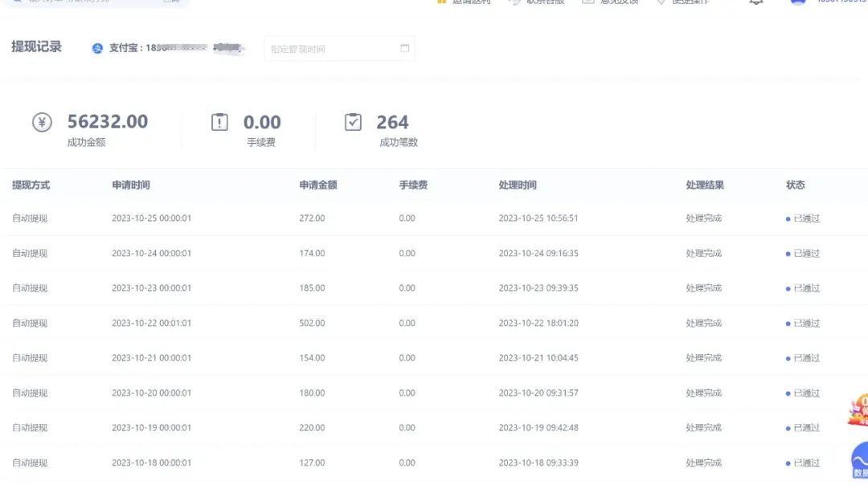This screenshot has width=868, height=485.
Task: Click 处理完成 in the 2023-10-24 row
Action: tap(703, 253)
